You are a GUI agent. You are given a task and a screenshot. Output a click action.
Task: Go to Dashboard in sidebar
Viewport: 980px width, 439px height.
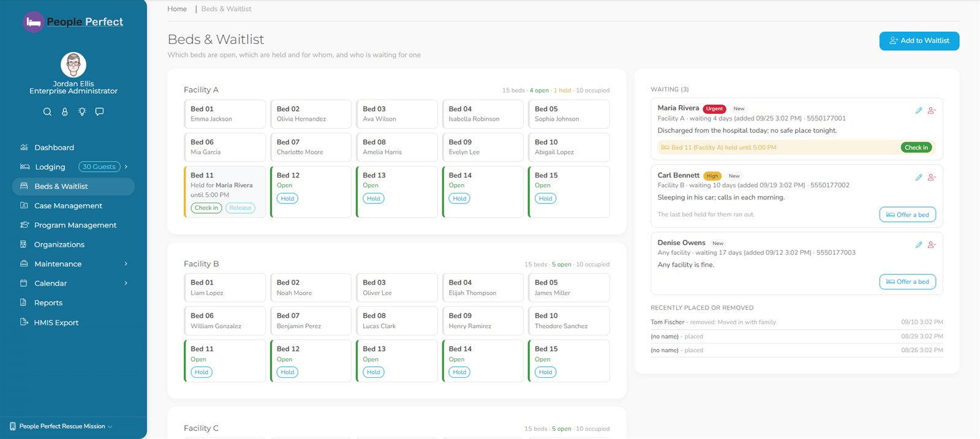coord(73,148)
